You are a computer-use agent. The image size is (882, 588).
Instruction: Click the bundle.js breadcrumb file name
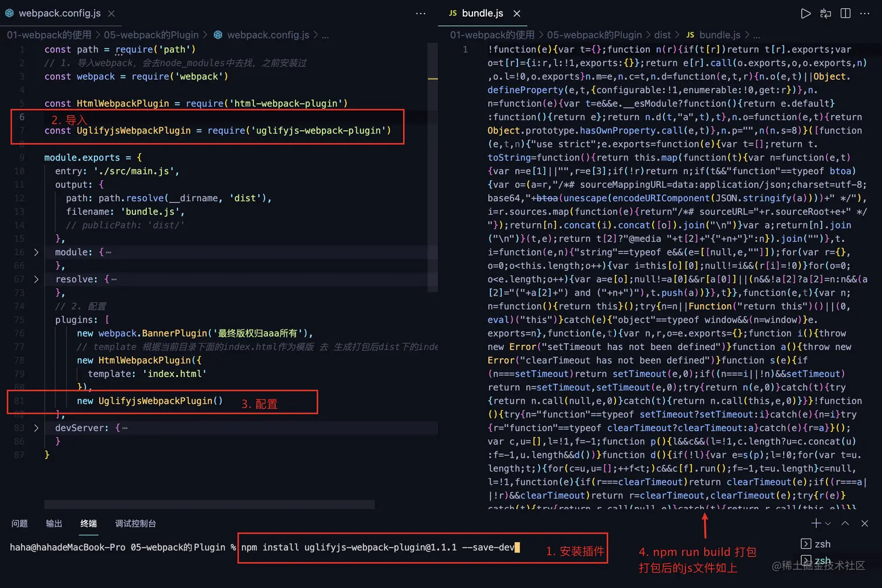point(720,35)
